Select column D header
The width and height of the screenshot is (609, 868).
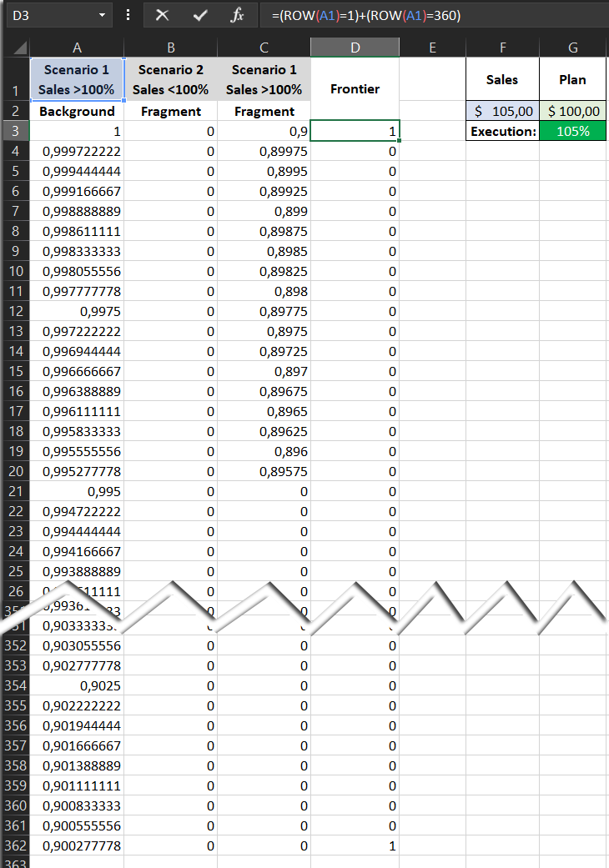[355, 48]
